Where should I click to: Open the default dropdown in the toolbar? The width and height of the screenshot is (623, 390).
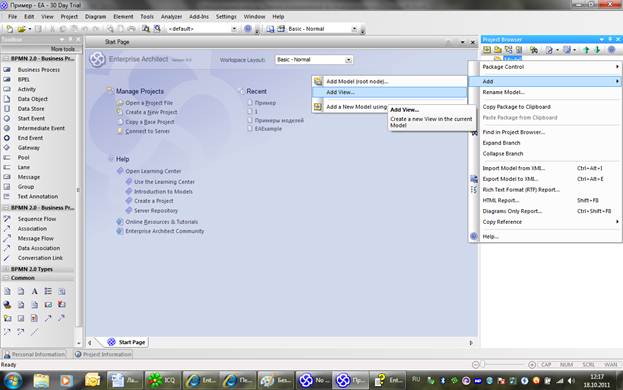(x=234, y=29)
